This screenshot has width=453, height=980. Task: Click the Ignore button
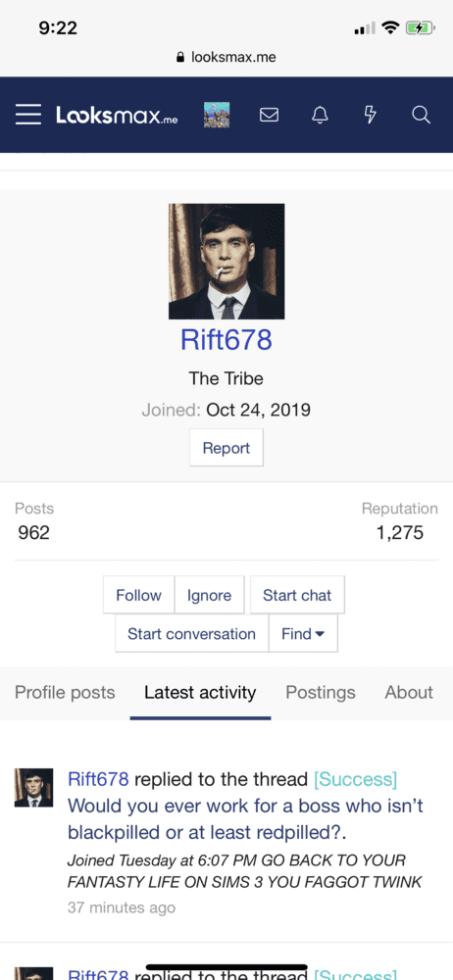(209, 595)
